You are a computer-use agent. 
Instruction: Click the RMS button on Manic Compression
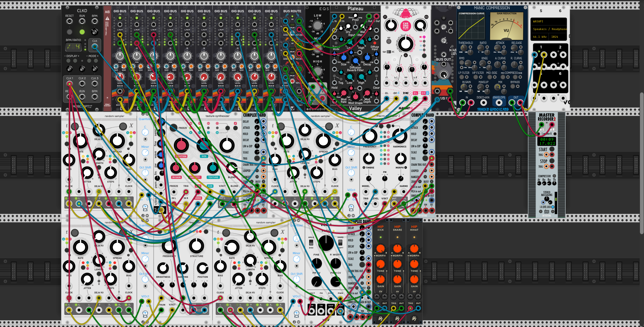point(461,62)
